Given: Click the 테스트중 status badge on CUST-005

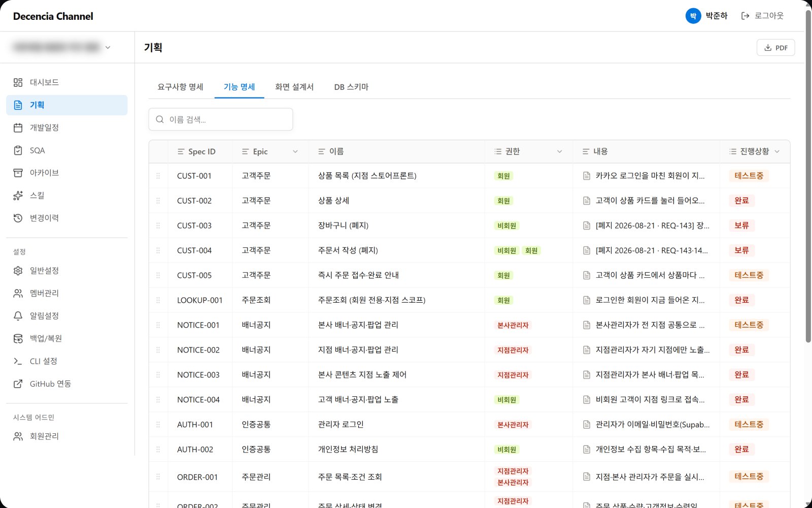Looking at the screenshot, I should pyautogui.click(x=749, y=275).
